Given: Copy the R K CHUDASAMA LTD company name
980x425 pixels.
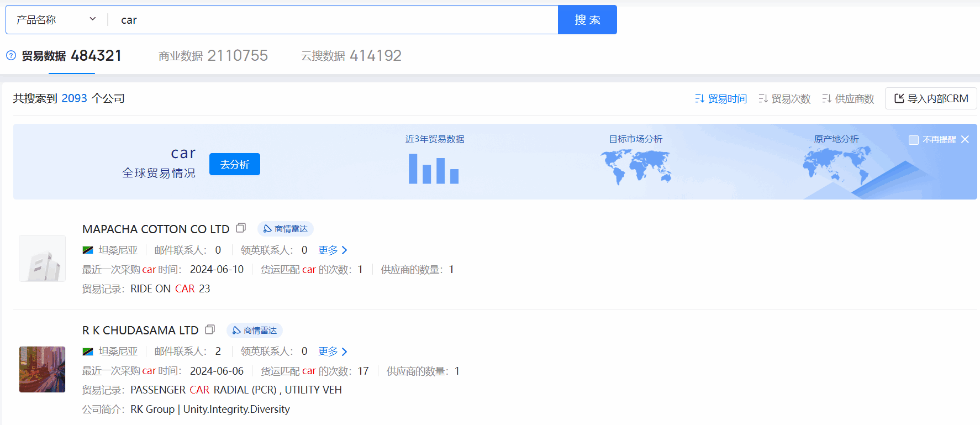Looking at the screenshot, I should pos(210,330).
